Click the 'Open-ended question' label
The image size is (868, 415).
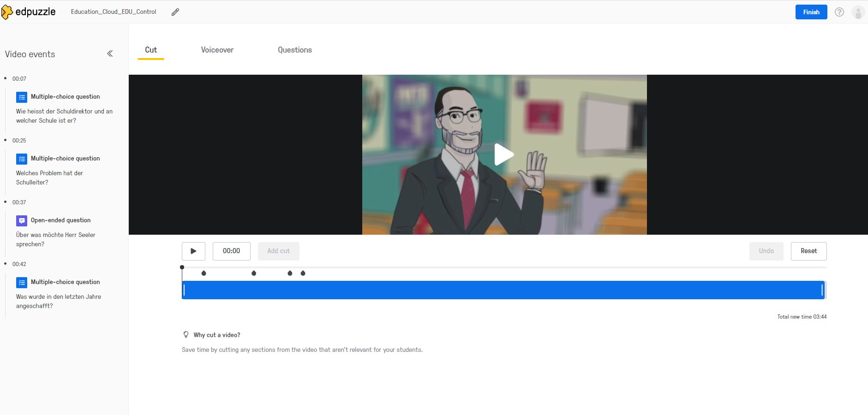click(x=61, y=220)
